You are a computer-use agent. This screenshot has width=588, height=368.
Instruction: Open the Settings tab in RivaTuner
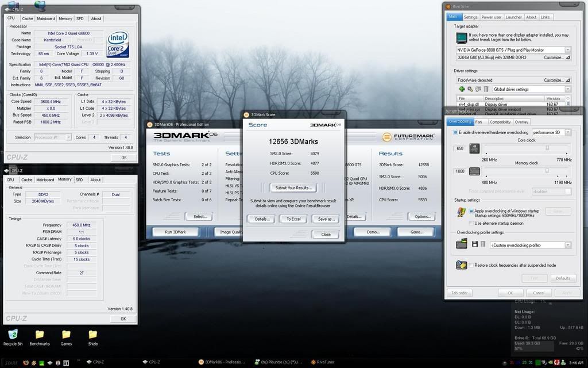pyautogui.click(x=470, y=17)
